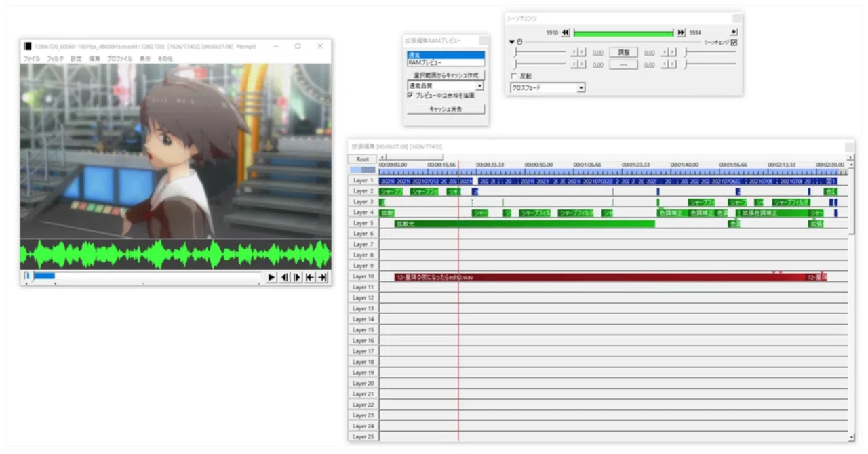Image resolution: width=868 pixels, height=454 pixels.
Task: Toggle visibility of Layer 5
Action: (363, 223)
